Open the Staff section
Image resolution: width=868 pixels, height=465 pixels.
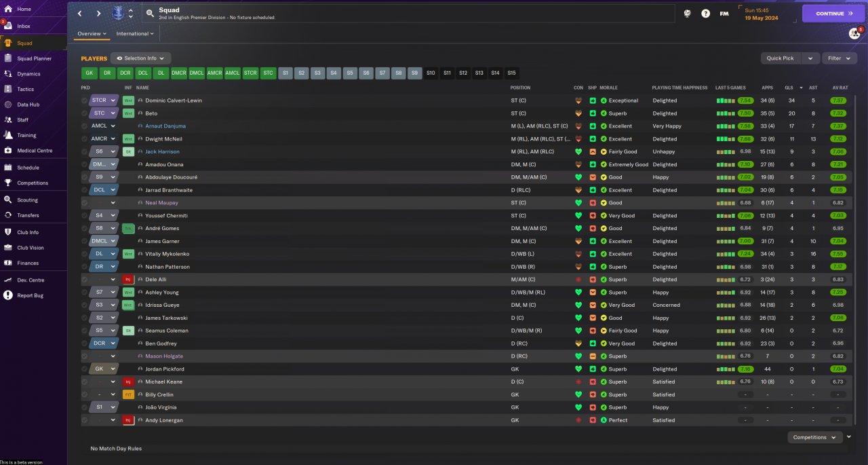click(x=23, y=119)
